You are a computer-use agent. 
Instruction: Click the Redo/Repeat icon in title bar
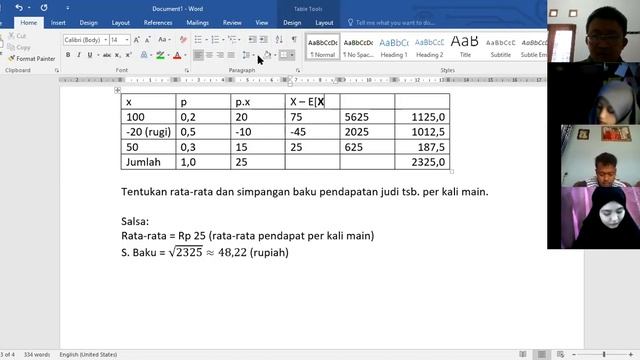(x=44, y=8)
